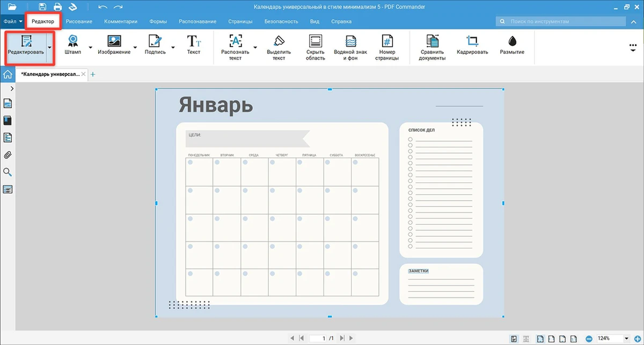
Task: Open the attachments paperclip panel in sidebar
Action: click(x=8, y=155)
